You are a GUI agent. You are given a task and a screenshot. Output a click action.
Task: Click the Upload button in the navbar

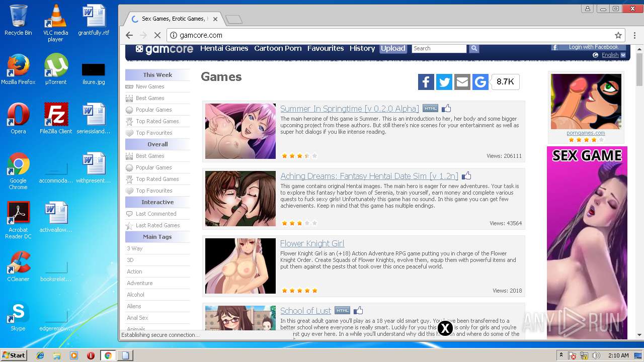[393, 48]
